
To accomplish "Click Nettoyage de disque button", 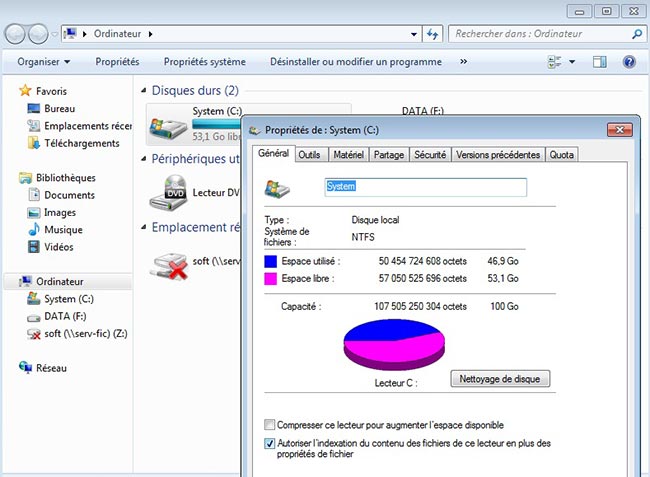I will coord(500,379).
